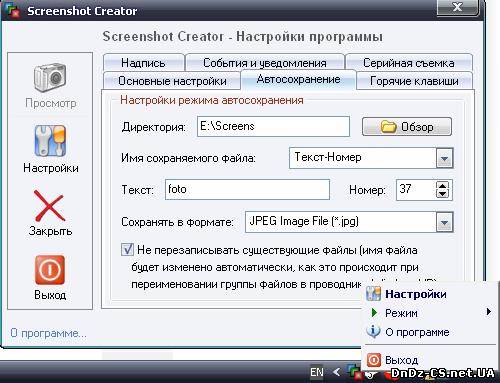Image resolution: width=500 pixels, height=383 pixels.
Task: Click the red X Закрыть icon
Action: pyautogui.click(x=49, y=206)
